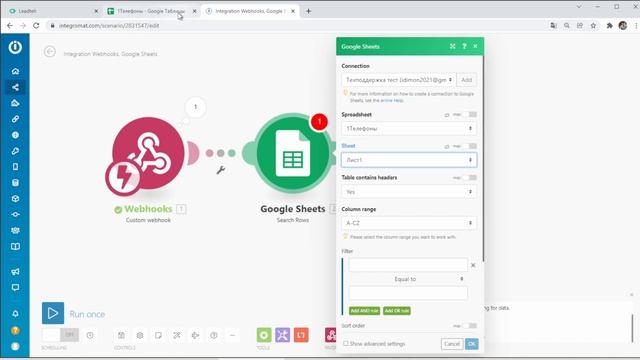Screen dimensions: 640x360
Task: Click Add connection button
Action: [x=467, y=80]
